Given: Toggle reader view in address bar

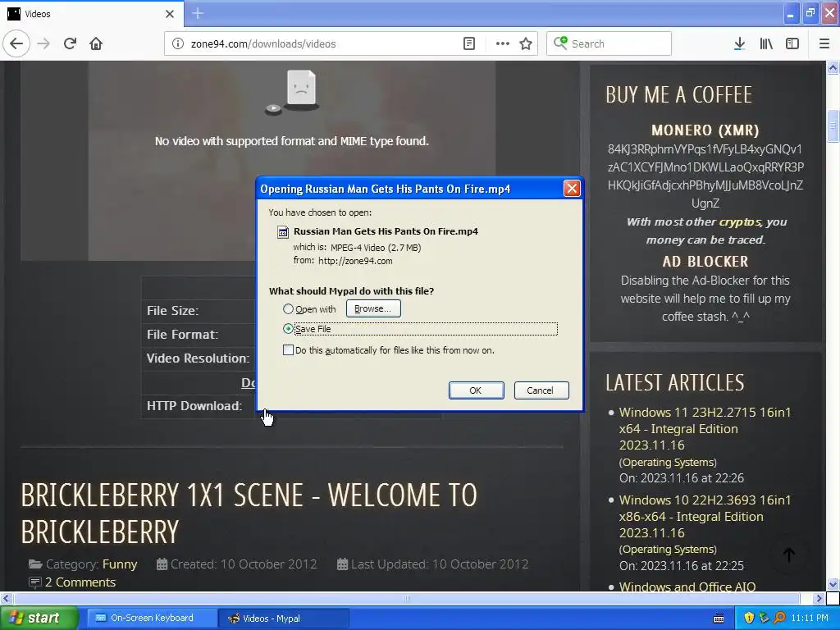Looking at the screenshot, I should pos(469,43).
